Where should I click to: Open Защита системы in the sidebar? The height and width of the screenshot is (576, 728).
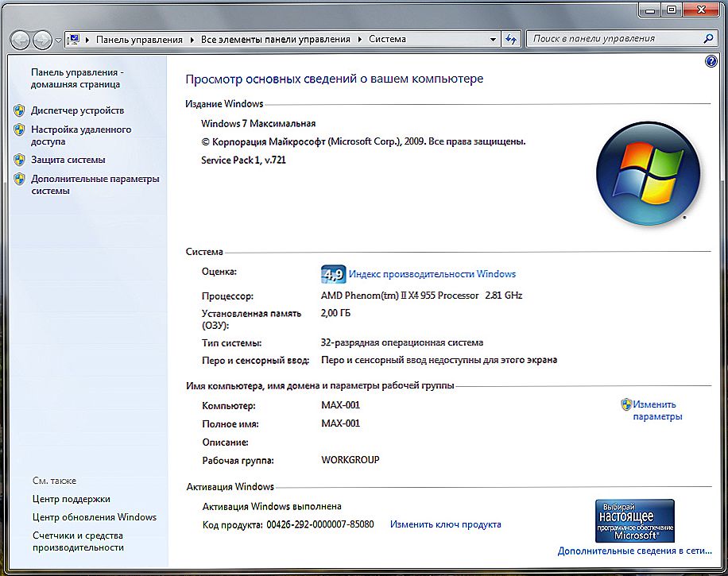click(x=68, y=160)
